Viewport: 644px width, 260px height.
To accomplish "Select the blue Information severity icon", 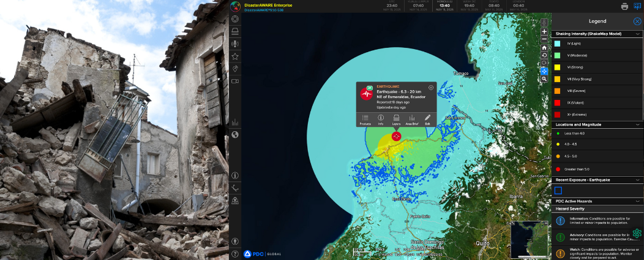I will (560, 221).
